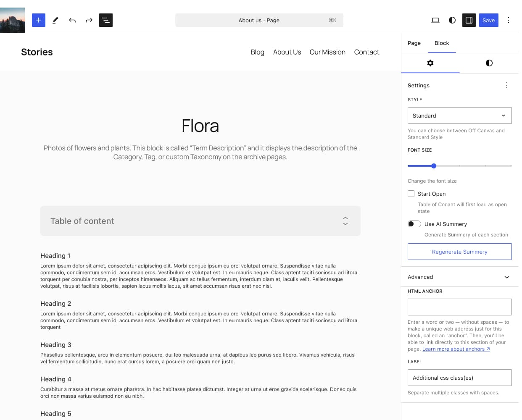Open global styles from top toolbar
522x420 pixels.
click(x=452, y=20)
